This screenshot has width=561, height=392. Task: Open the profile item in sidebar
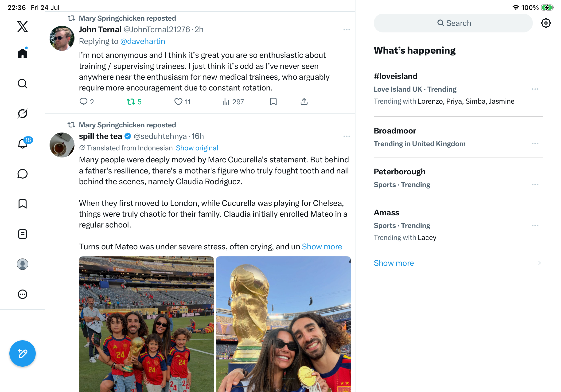click(x=23, y=264)
